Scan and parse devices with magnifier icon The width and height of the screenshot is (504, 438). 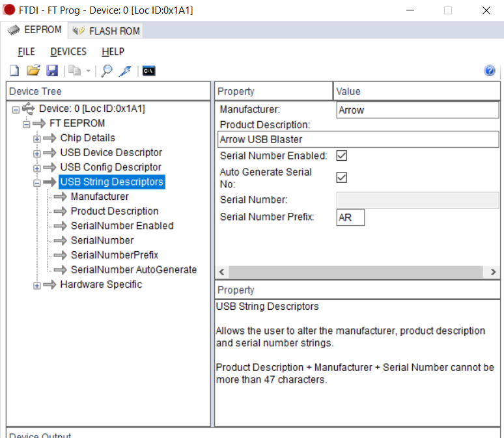coord(106,71)
